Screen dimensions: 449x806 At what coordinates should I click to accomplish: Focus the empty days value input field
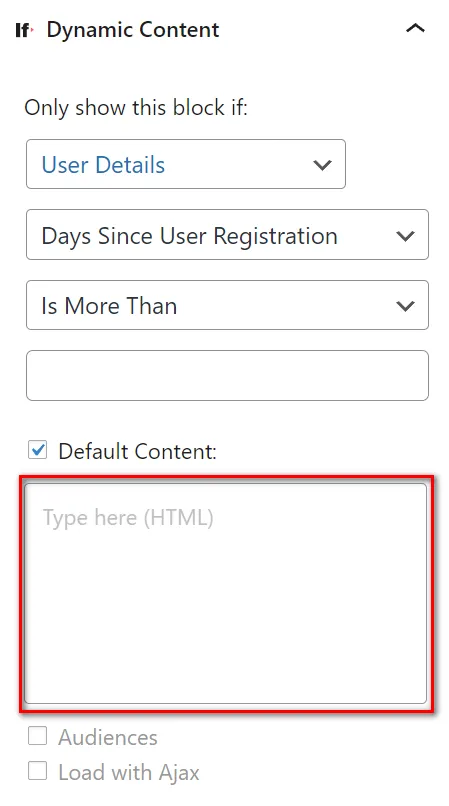click(227, 375)
